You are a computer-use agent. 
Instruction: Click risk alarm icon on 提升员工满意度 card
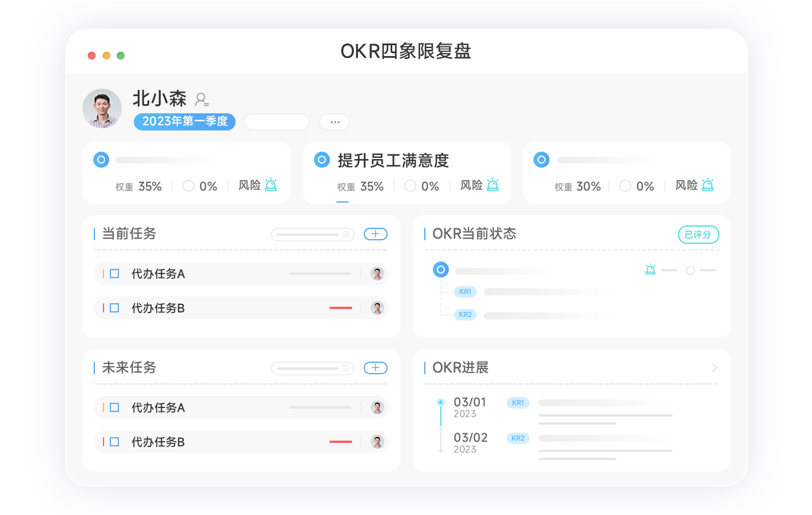(492, 185)
